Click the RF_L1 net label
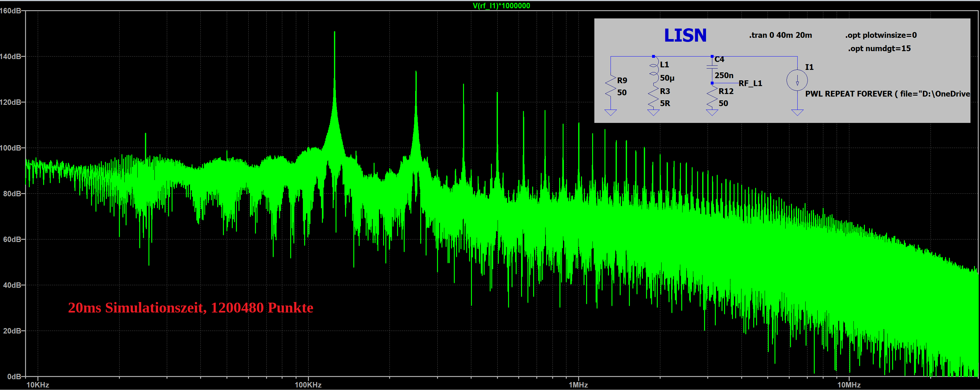The height and width of the screenshot is (390, 980). 750,84
